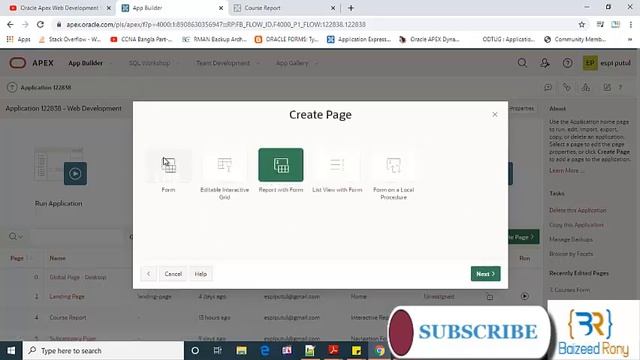640x360 pixels.
Task: Reload the current browser page
Action: (x=40, y=24)
